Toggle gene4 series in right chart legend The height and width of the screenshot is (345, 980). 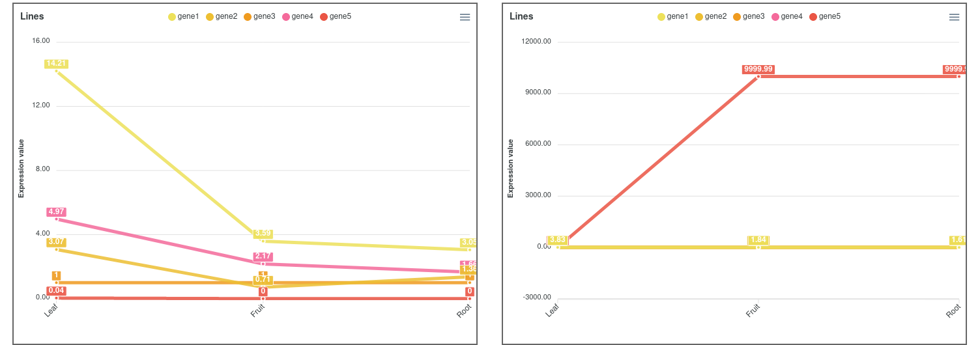787,16
